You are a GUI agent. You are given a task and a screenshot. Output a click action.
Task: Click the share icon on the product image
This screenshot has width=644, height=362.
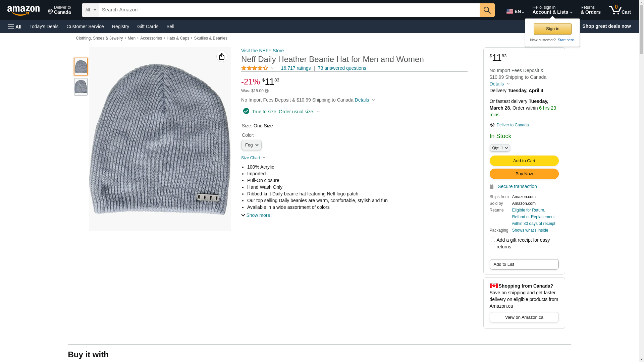pos(222,56)
